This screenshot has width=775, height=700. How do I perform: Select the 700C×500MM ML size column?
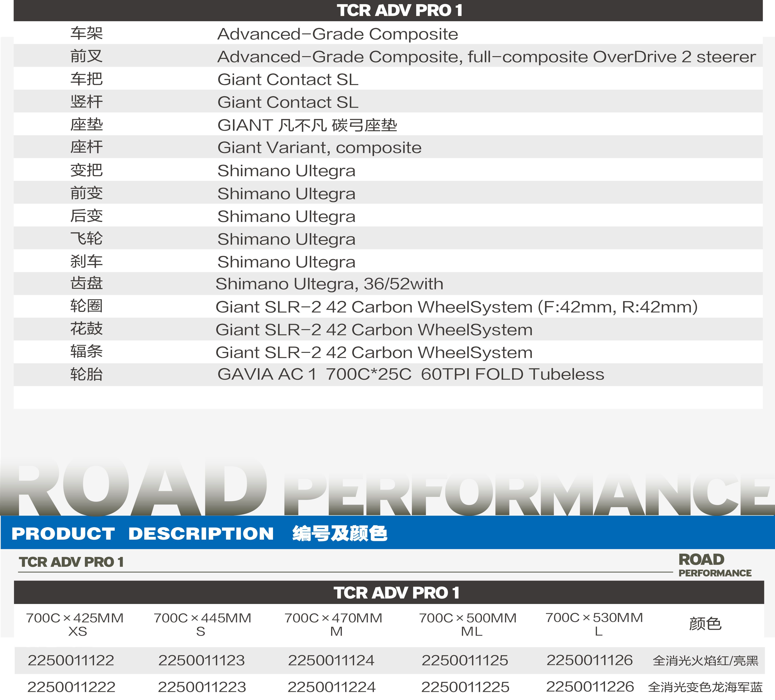[468, 624]
